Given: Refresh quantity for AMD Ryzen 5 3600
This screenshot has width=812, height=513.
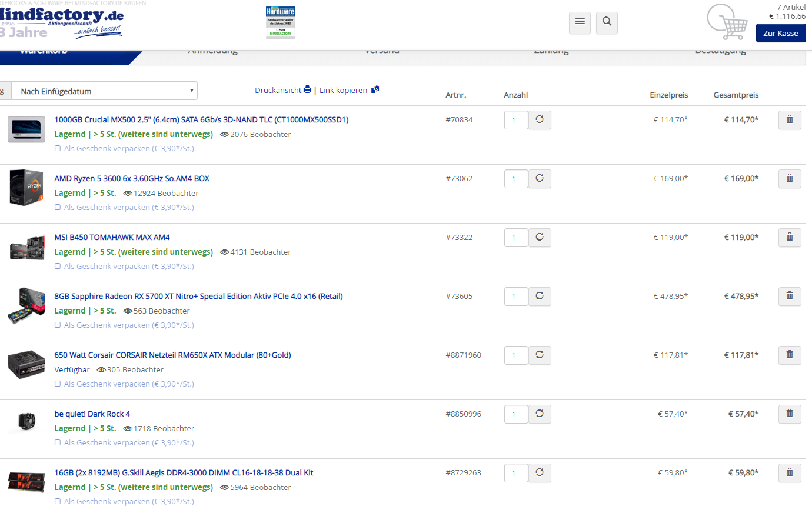Looking at the screenshot, I should pos(540,178).
